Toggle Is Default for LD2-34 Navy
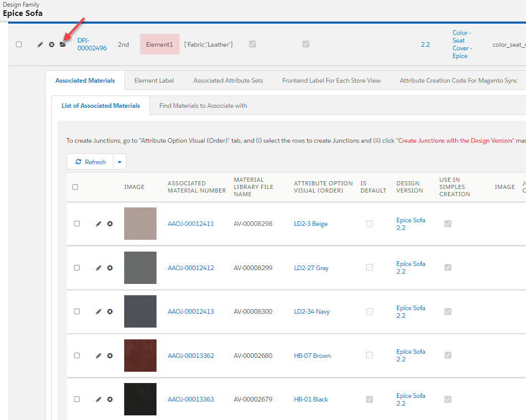Screen dimensions: 526x420 369,312
